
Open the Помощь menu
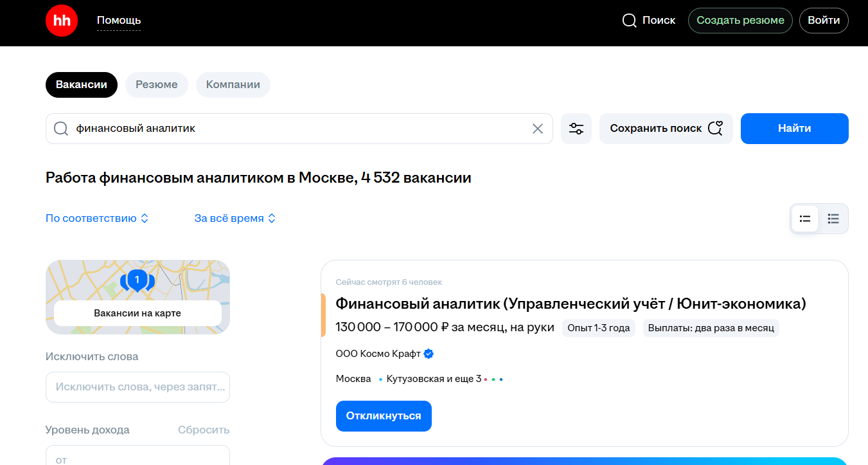[x=119, y=21]
